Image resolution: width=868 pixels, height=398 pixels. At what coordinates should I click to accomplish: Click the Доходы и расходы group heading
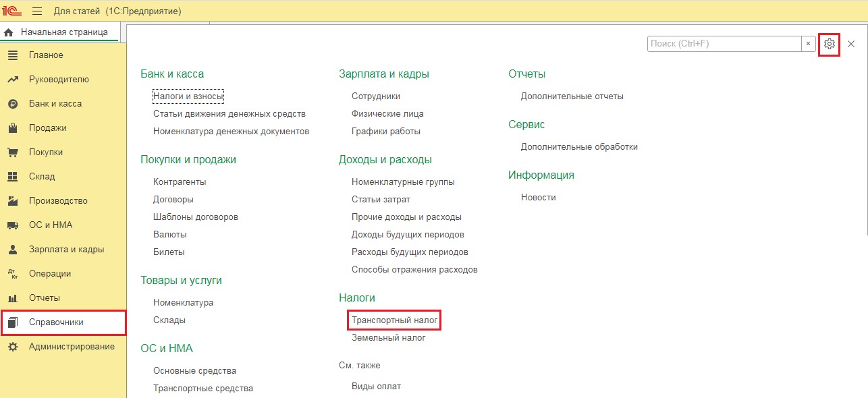coord(385,160)
